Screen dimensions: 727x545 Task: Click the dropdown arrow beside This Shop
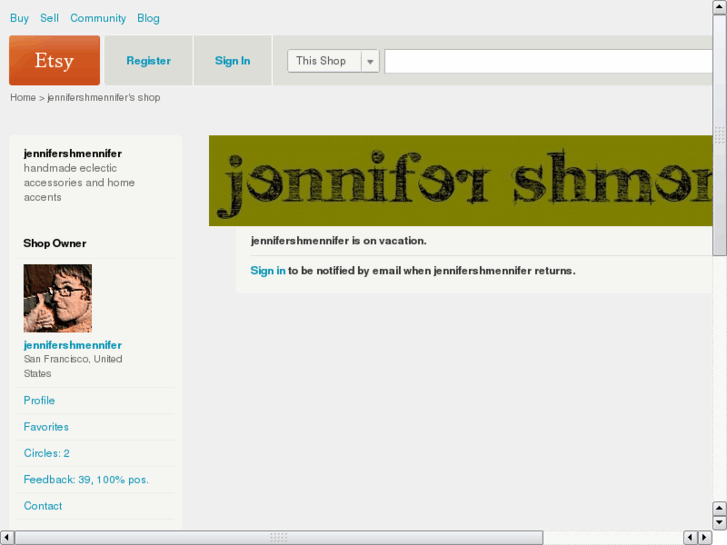coord(370,61)
